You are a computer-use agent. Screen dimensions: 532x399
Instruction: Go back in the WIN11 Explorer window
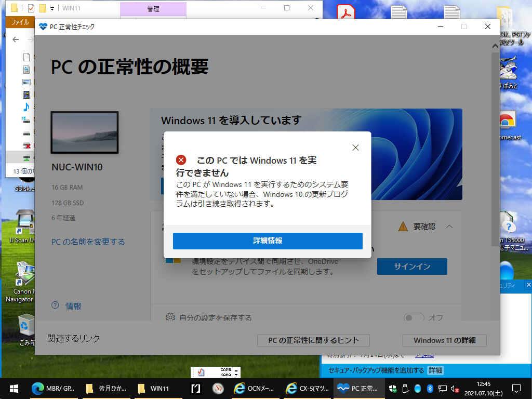(x=16, y=39)
